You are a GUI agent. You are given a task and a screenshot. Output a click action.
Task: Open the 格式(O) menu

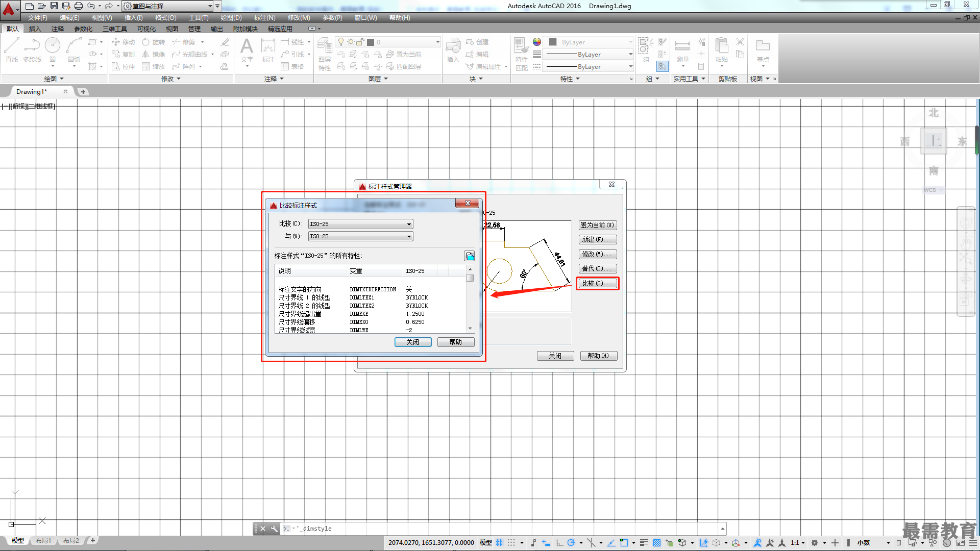click(166, 18)
